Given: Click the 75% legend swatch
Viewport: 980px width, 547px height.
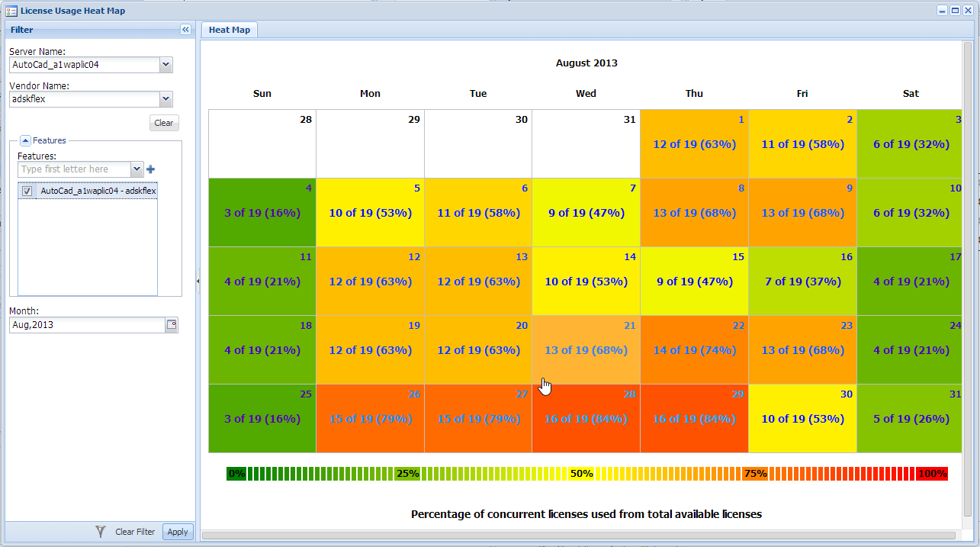Looking at the screenshot, I should (755, 474).
